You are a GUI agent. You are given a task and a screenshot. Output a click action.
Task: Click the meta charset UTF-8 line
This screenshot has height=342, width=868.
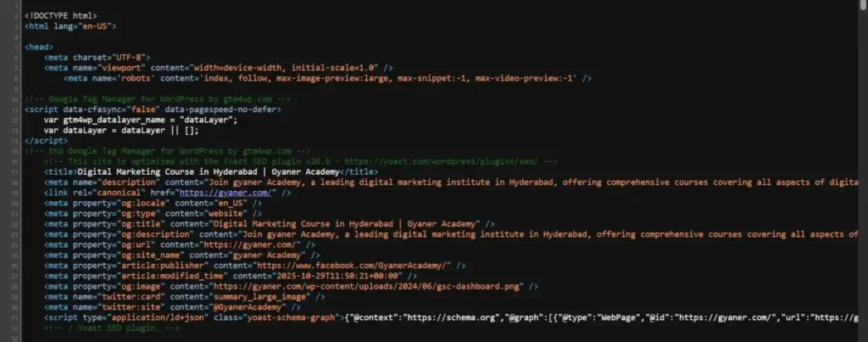coord(97,57)
